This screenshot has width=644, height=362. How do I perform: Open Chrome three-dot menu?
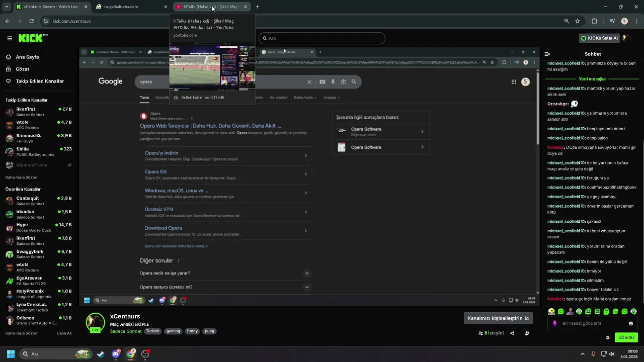click(636, 21)
